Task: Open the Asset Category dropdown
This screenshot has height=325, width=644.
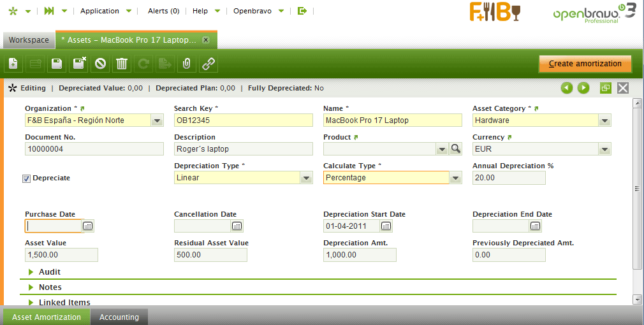Action: coord(604,120)
